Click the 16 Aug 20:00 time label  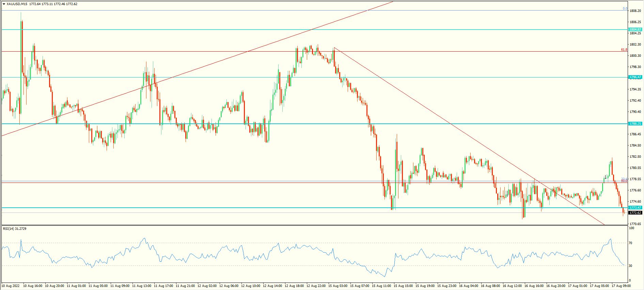coord(556,286)
